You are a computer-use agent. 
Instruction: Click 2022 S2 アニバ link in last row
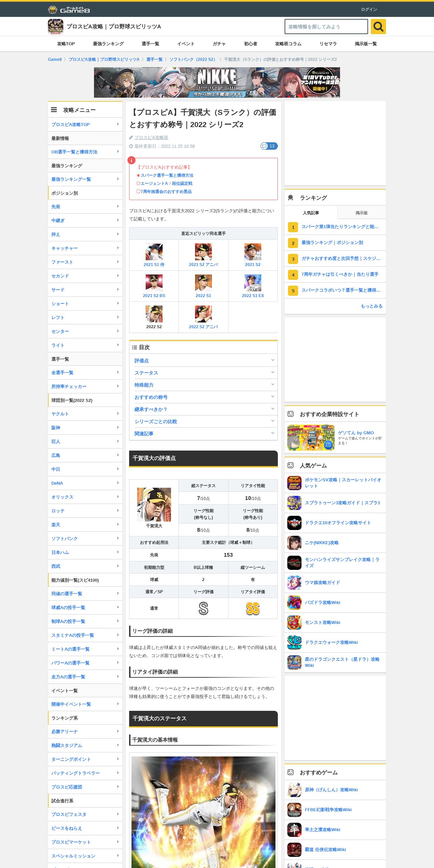[203, 327]
